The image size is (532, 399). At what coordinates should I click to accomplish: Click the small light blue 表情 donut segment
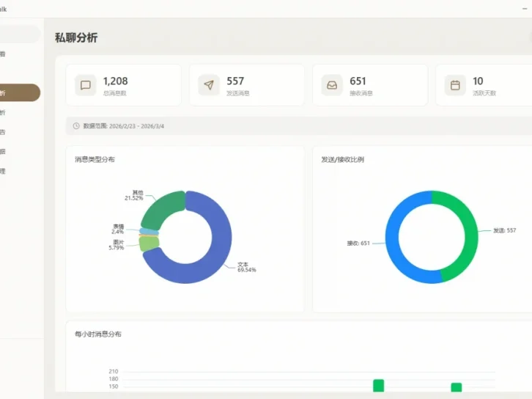(148, 232)
